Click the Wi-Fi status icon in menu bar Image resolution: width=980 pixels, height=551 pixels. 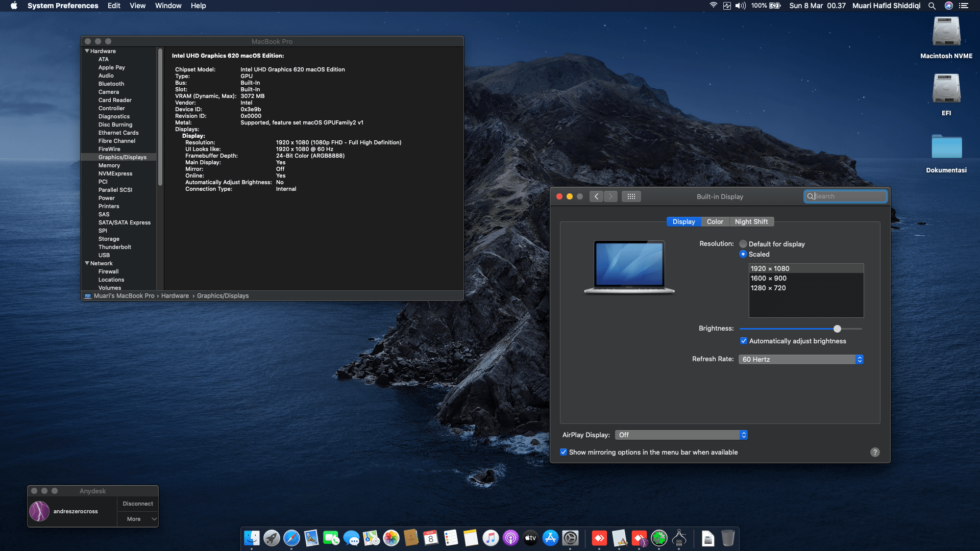pos(713,6)
